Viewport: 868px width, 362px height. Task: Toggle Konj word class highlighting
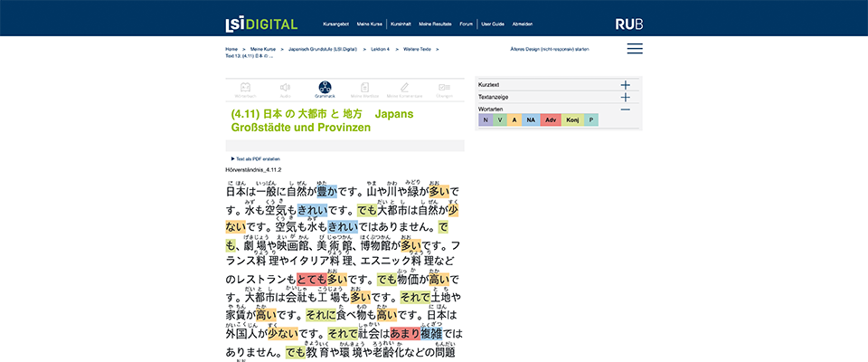click(571, 119)
